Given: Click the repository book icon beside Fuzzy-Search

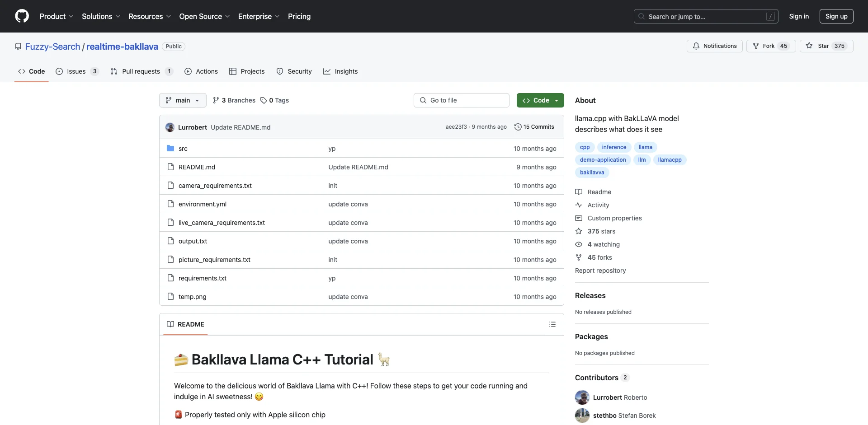Looking at the screenshot, I should [x=18, y=47].
